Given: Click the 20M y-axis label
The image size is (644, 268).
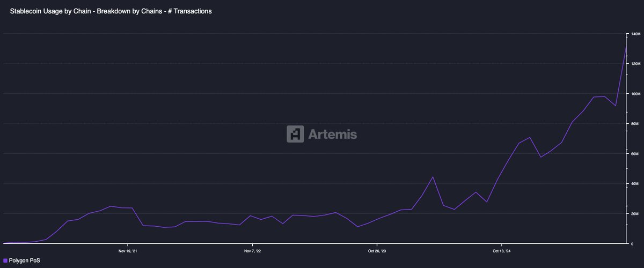Looking at the screenshot, I should point(635,214).
